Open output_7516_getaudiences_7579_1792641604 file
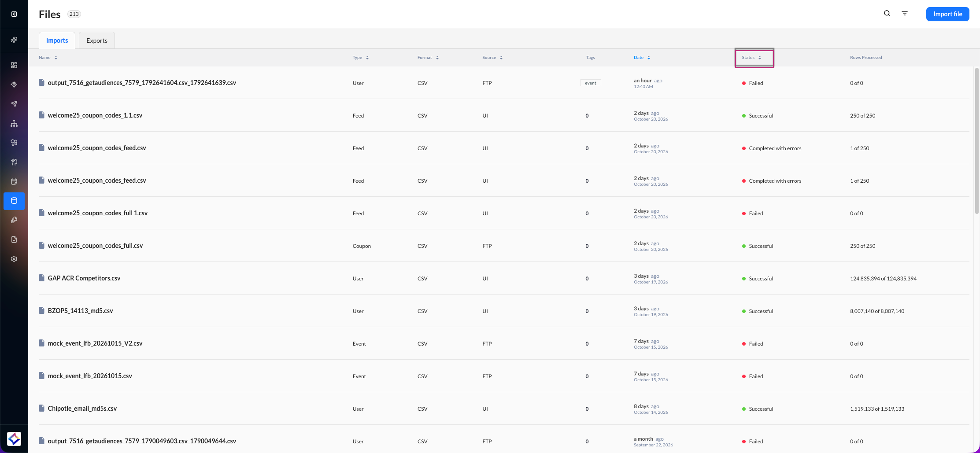Image resolution: width=980 pixels, height=453 pixels. tap(142, 83)
